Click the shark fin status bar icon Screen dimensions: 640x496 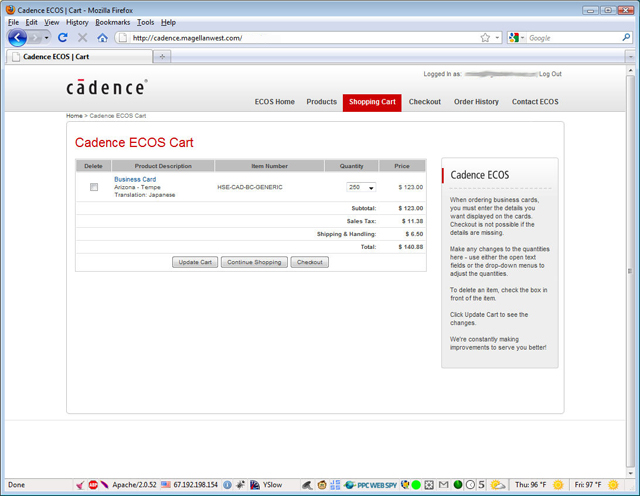tap(307, 485)
